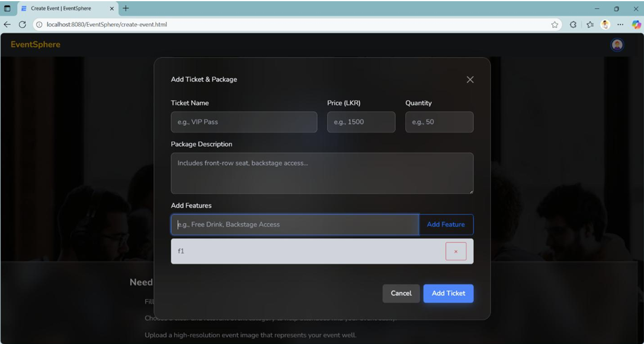This screenshot has width=644, height=344.
Task: Open the browser extensions icon
Action: coord(573,24)
